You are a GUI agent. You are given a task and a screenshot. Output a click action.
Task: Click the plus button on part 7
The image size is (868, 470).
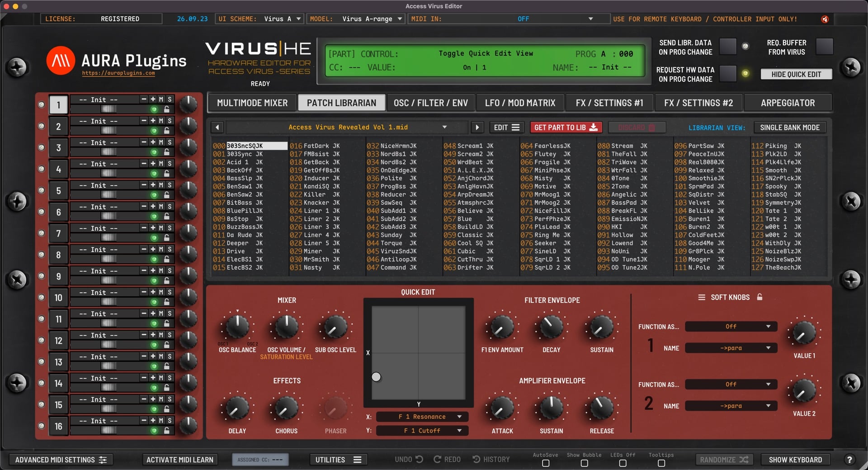153,228
